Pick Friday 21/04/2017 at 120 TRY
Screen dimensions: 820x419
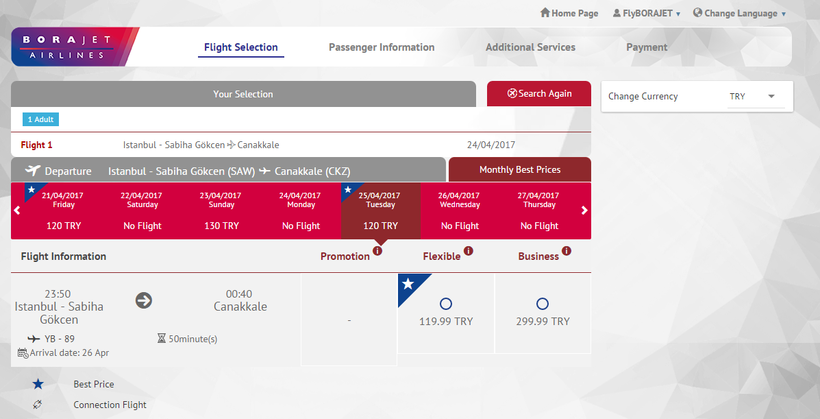click(64, 210)
